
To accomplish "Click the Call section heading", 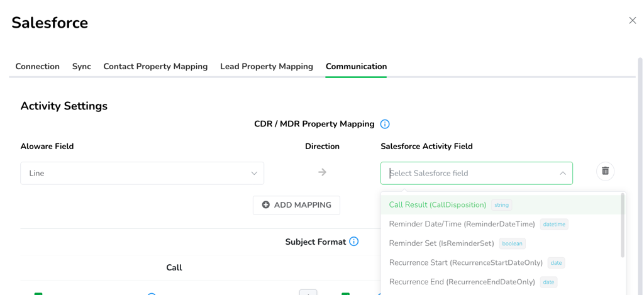I will tap(174, 267).
